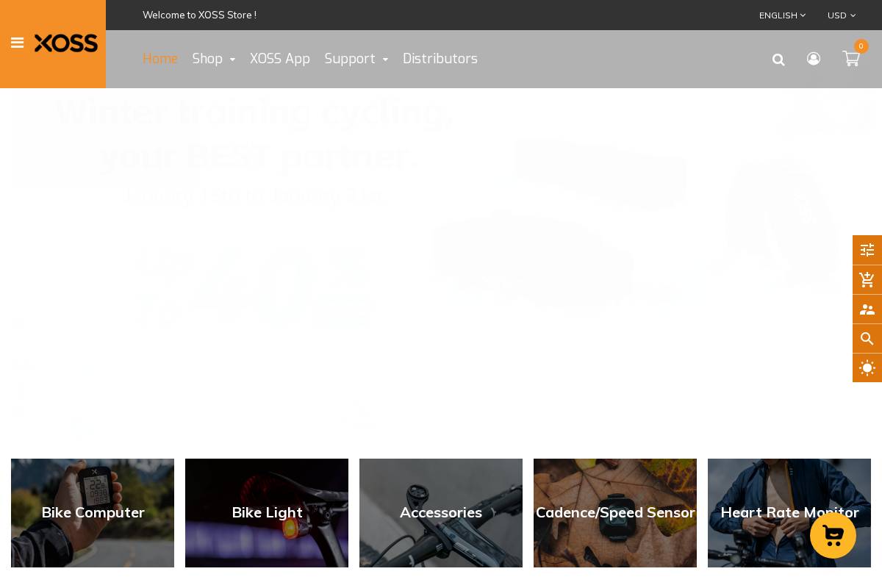Click 'Welcome to XOSS Store !' text

[x=199, y=15]
